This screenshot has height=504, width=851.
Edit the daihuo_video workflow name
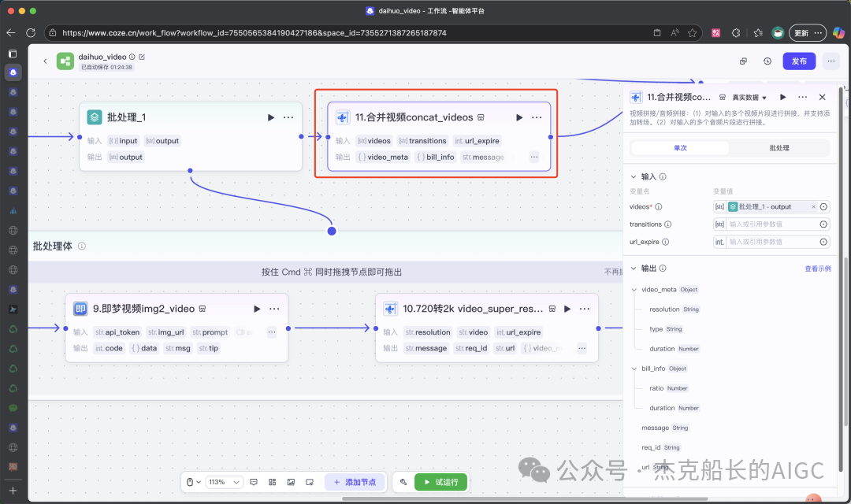(142, 57)
